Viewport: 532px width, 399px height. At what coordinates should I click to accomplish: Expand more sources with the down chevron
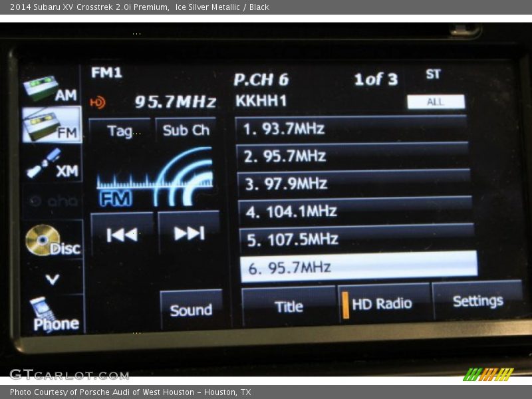[x=53, y=279]
